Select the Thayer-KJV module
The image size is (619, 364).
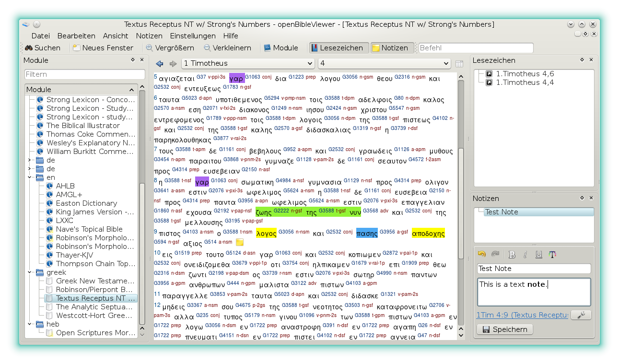[x=74, y=255]
